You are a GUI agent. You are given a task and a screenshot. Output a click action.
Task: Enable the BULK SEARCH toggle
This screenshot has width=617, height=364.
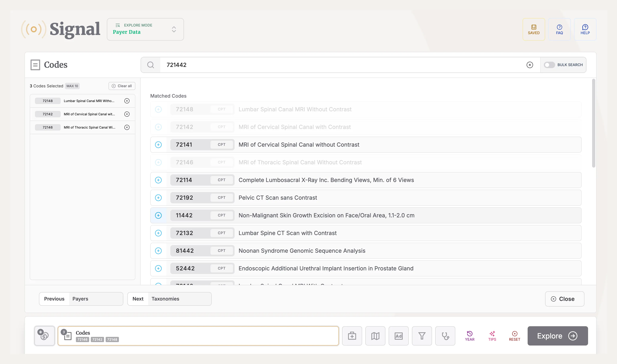pyautogui.click(x=550, y=65)
